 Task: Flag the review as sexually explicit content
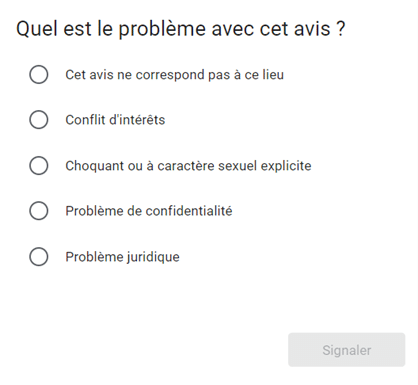(39, 165)
